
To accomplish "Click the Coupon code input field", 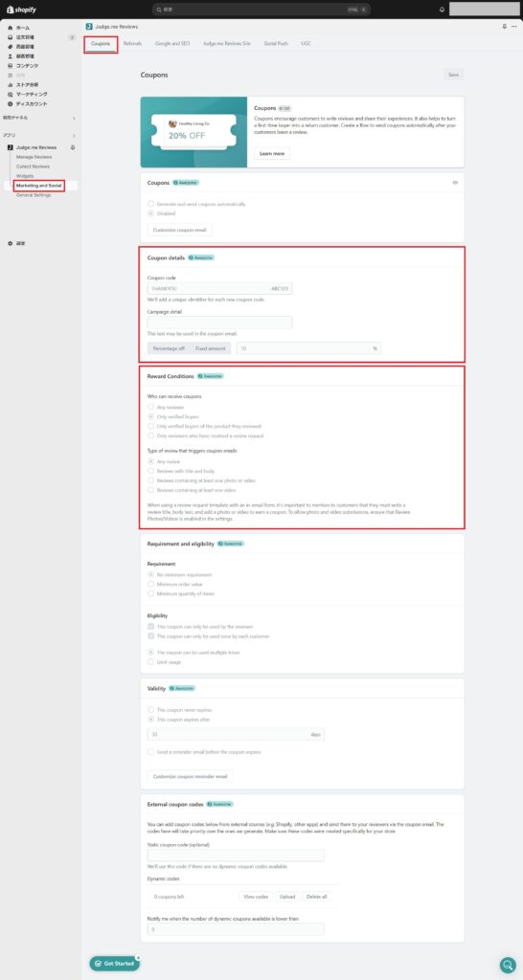I will pyautogui.click(x=219, y=289).
